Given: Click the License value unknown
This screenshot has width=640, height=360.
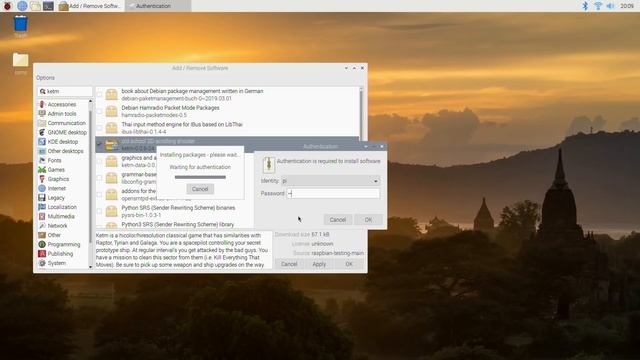Looking at the screenshot, I should 322,244.
